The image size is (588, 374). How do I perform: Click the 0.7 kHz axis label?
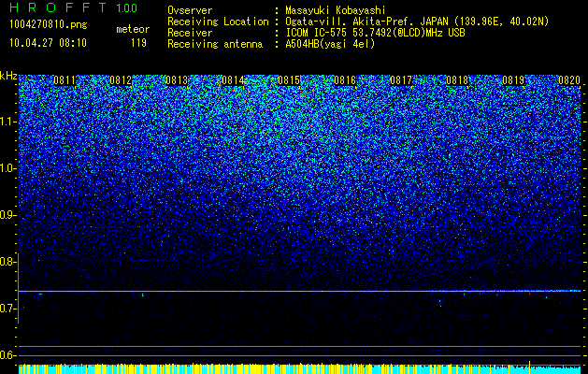pos(7,309)
